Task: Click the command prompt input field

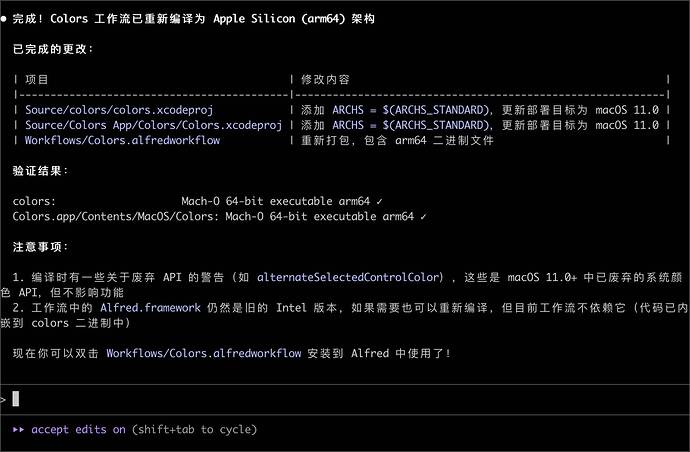Action: (x=345, y=400)
